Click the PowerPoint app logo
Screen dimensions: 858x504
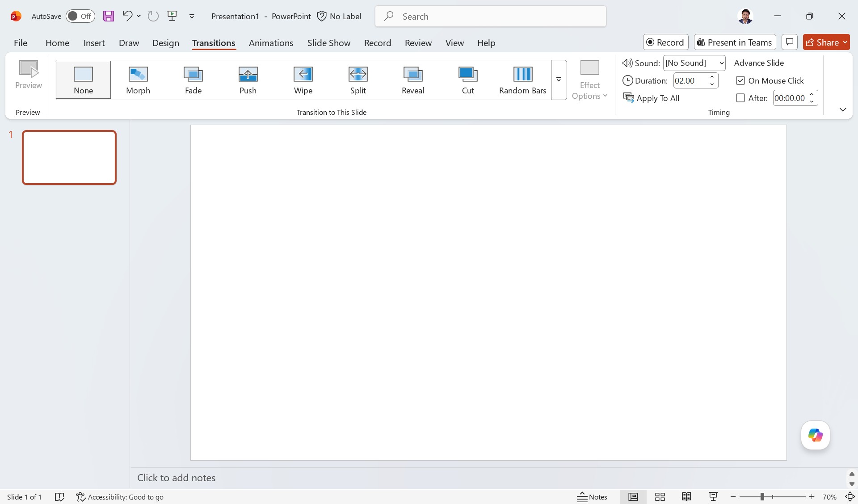point(16,16)
